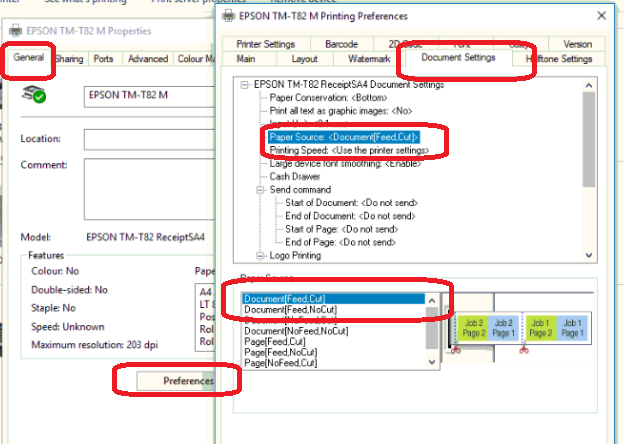
Task: Click the Job 1 Page 1 block in preview
Action: [573, 329]
